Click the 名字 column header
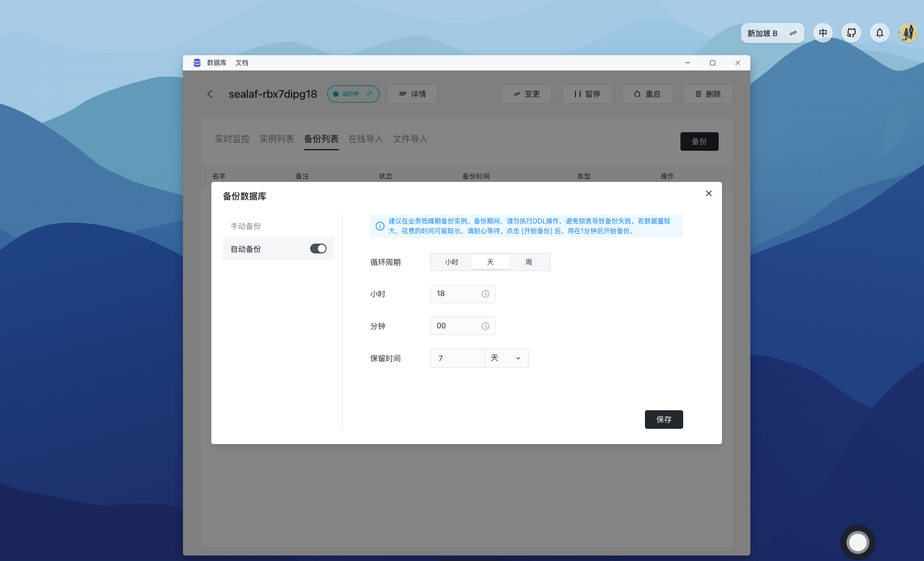This screenshot has width=924, height=561. pos(219,176)
